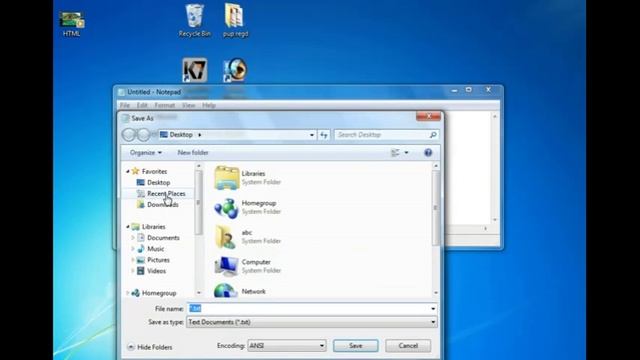Open the HTML desktop icon
The height and width of the screenshot is (360, 640).
[72, 24]
